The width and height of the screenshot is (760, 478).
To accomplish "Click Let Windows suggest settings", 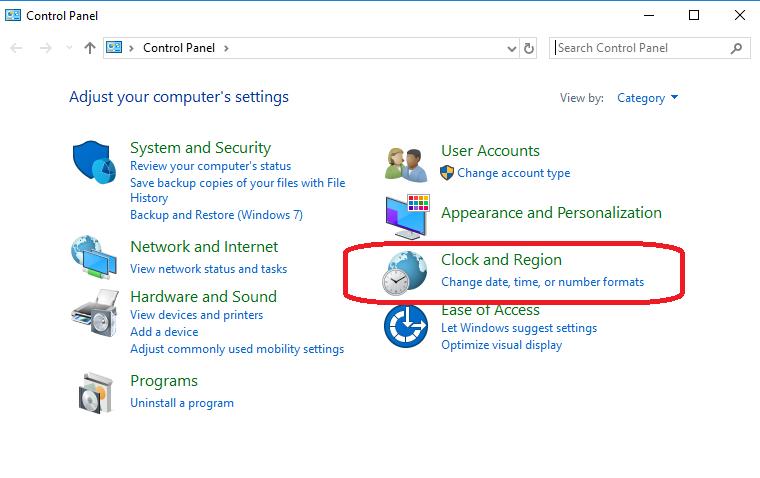I will [x=519, y=328].
